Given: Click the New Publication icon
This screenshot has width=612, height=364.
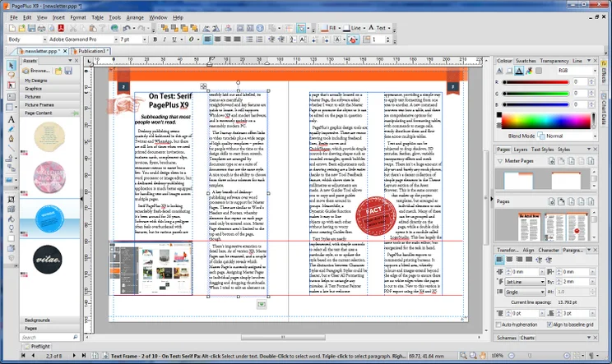Looking at the screenshot, I should point(12,28).
